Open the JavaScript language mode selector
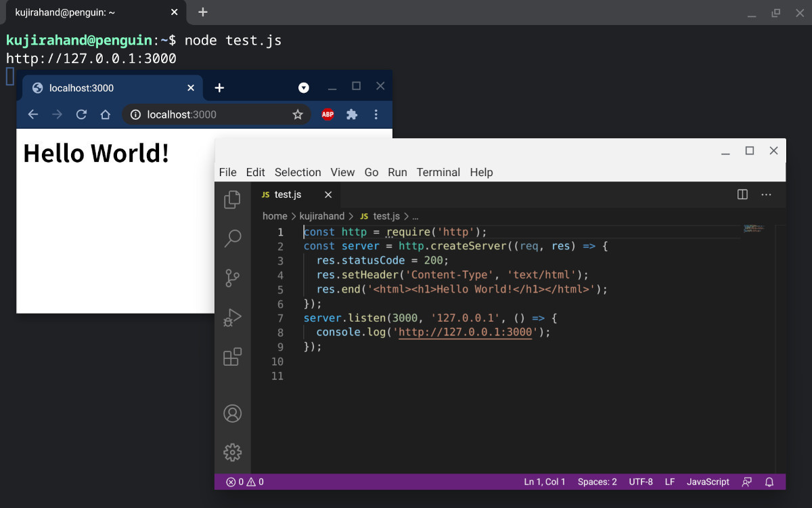 [708, 482]
